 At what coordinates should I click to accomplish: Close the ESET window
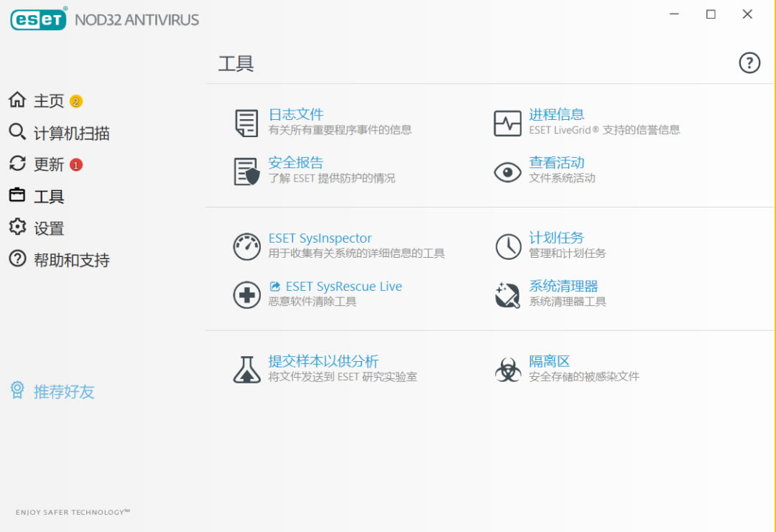[x=747, y=14]
